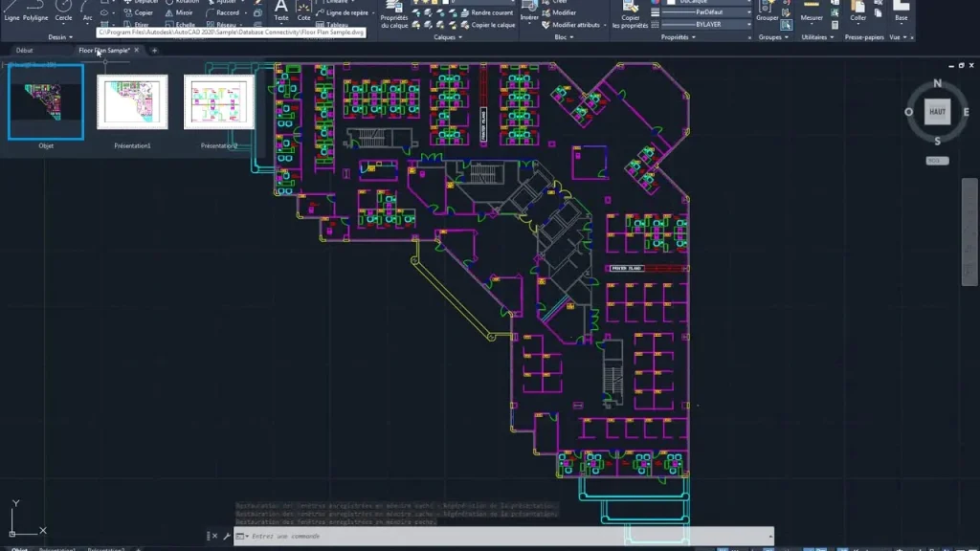Close the Floor Plan Sample tab
This screenshot has width=980, height=551.
tap(137, 51)
